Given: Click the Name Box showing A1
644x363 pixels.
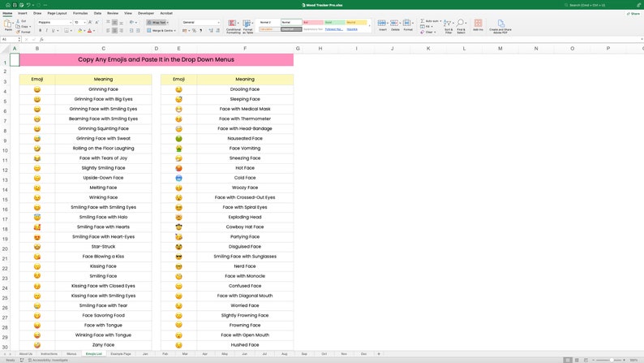Looking at the screenshot, I should (11, 40).
